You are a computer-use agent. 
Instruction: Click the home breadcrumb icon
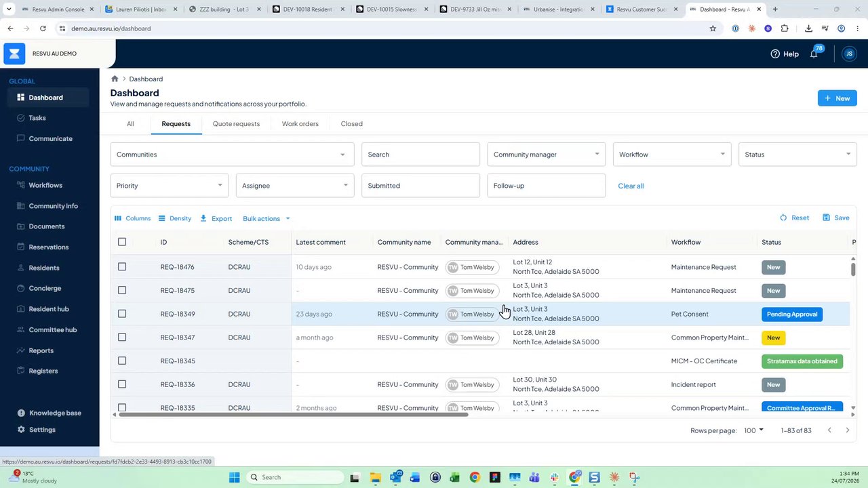click(115, 79)
